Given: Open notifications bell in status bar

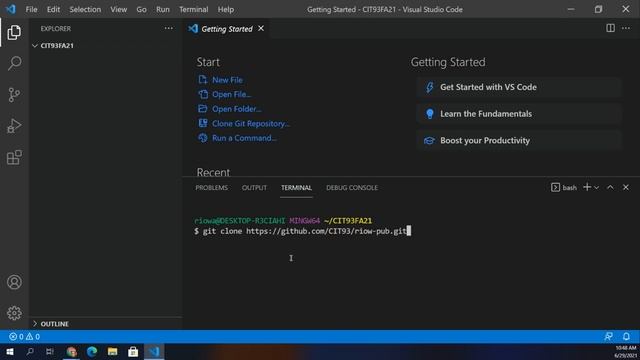Looking at the screenshot, I should pyautogui.click(x=626, y=336).
